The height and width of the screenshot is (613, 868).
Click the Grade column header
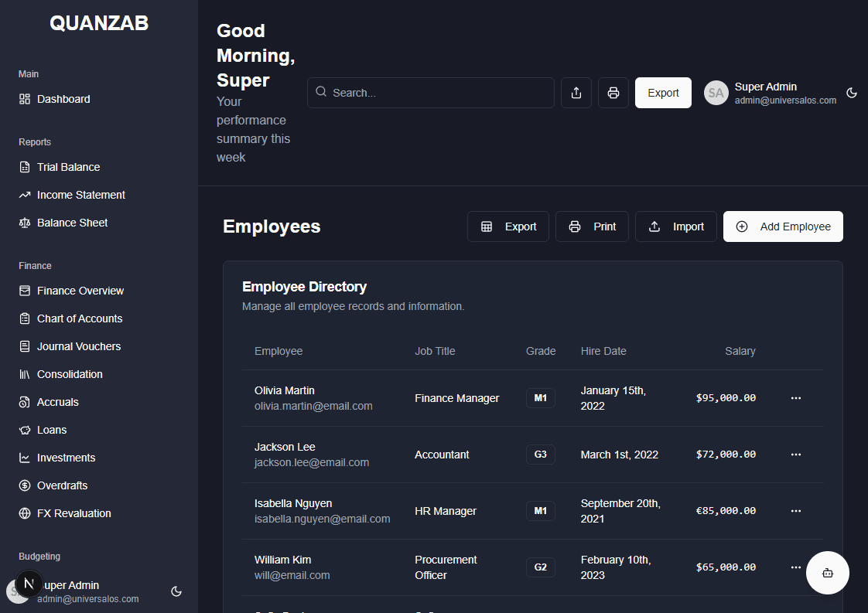541,351
